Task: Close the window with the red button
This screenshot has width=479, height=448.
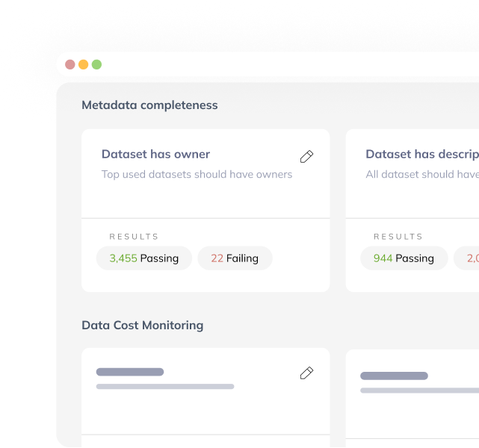Action: coord(70,65)
